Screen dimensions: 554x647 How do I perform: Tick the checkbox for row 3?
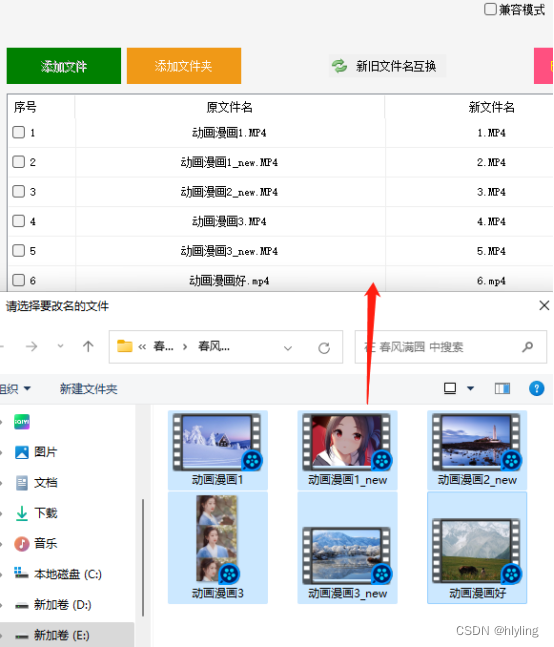point(19,191)
